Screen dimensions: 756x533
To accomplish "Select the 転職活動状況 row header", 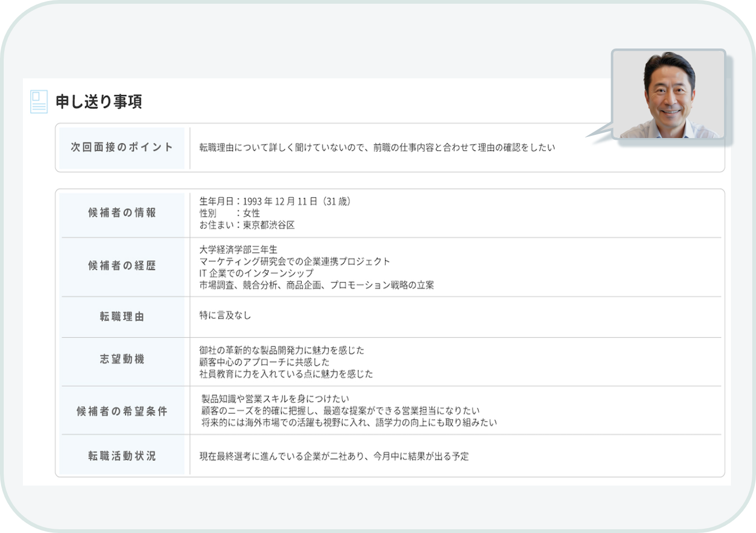I will click(x=122, y=456).
